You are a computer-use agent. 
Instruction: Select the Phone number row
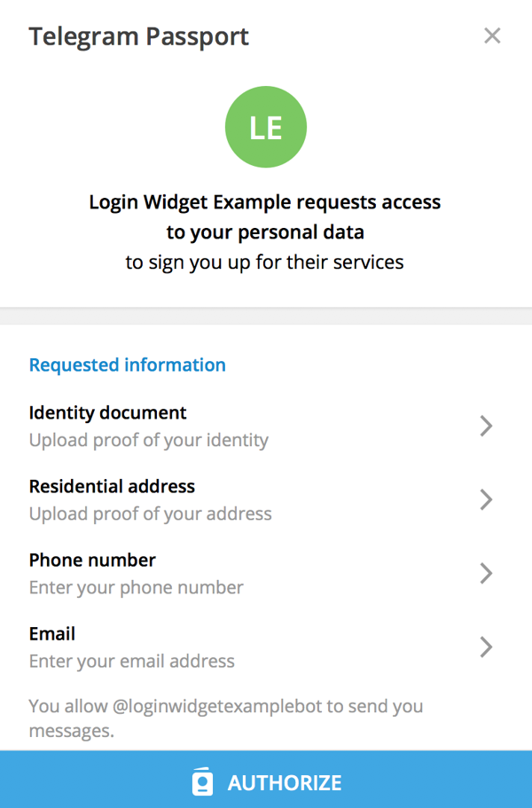click(266, 574)
